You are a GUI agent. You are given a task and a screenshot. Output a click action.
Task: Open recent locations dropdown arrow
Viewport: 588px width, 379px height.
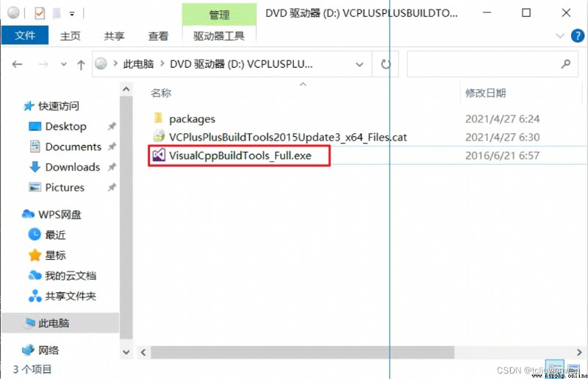(x=64, y=64)
